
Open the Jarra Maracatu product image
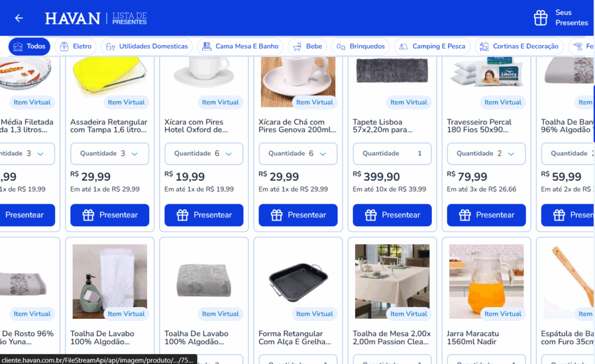click(486, 282)
